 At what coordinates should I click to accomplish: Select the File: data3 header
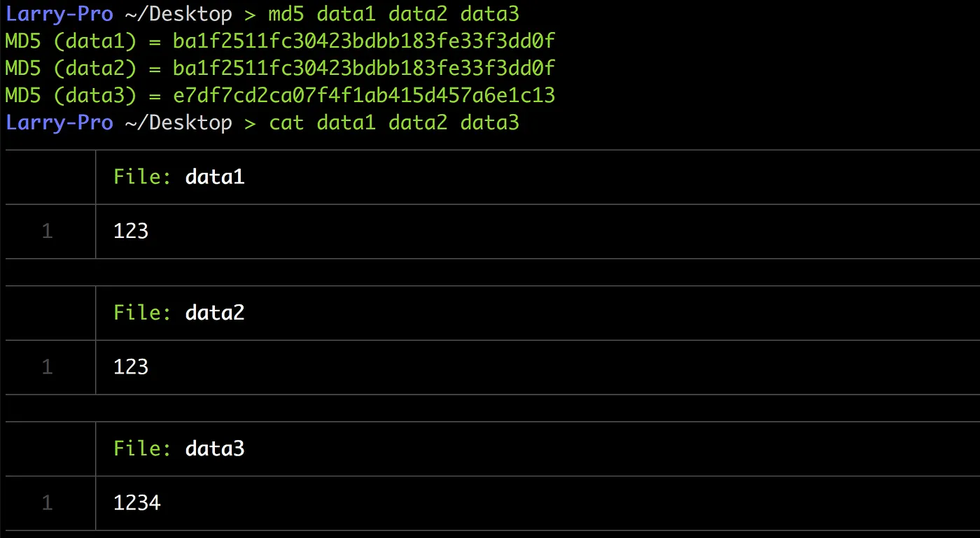[179, 448]
